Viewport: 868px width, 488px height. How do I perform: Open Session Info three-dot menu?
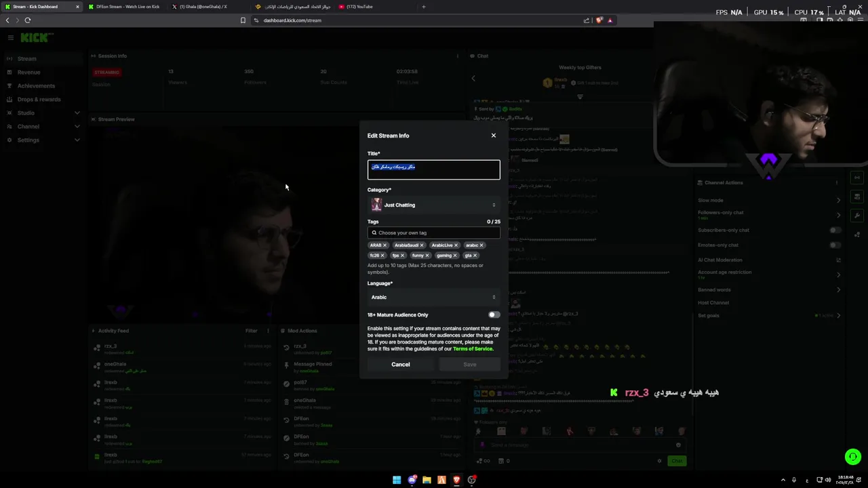(458, 56)
